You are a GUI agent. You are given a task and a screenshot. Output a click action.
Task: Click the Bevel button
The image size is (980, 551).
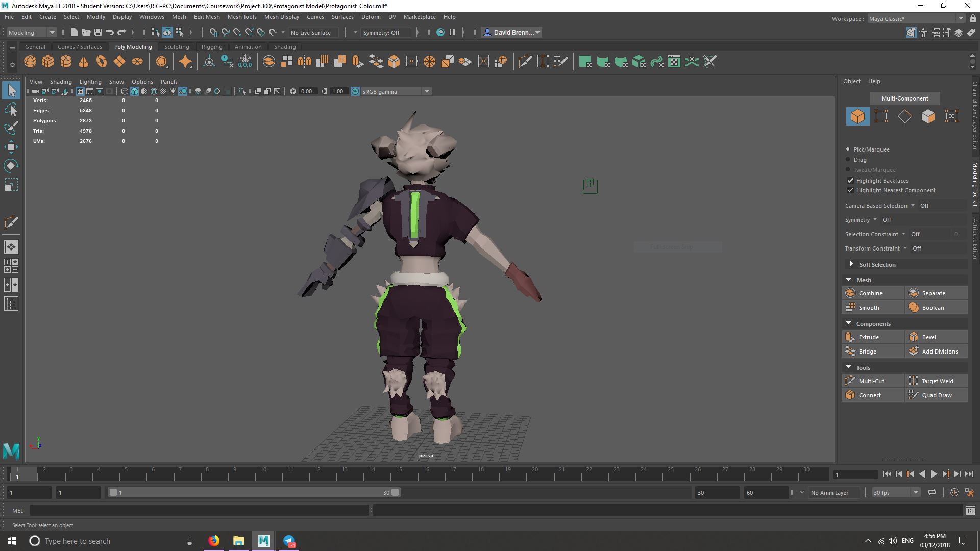click(x=937, y=337)
